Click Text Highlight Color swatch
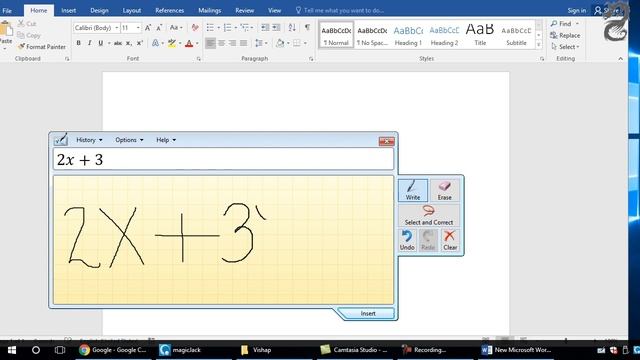Image resolution: width=640 pixels, height=360 pixels. [172, 43]
